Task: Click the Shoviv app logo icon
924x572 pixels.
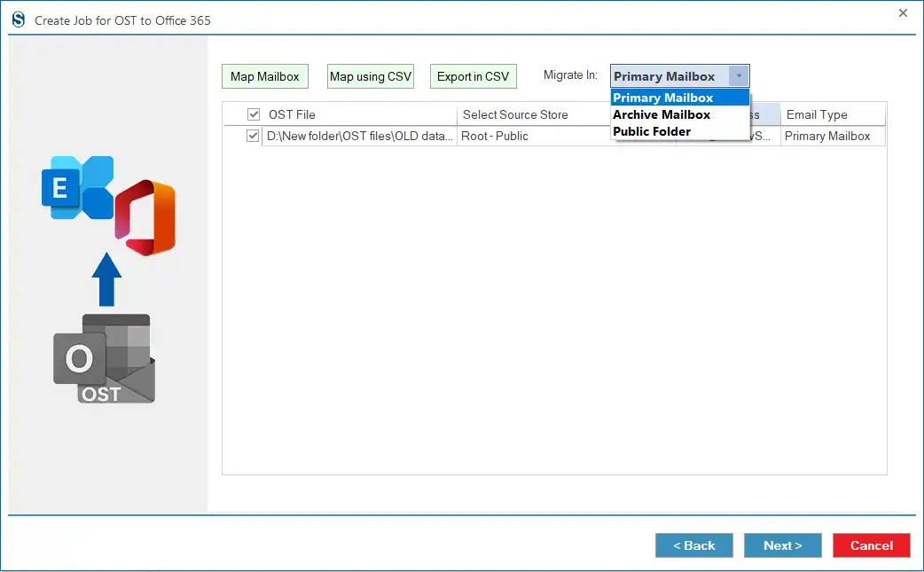Action: [x=19, y=20]
